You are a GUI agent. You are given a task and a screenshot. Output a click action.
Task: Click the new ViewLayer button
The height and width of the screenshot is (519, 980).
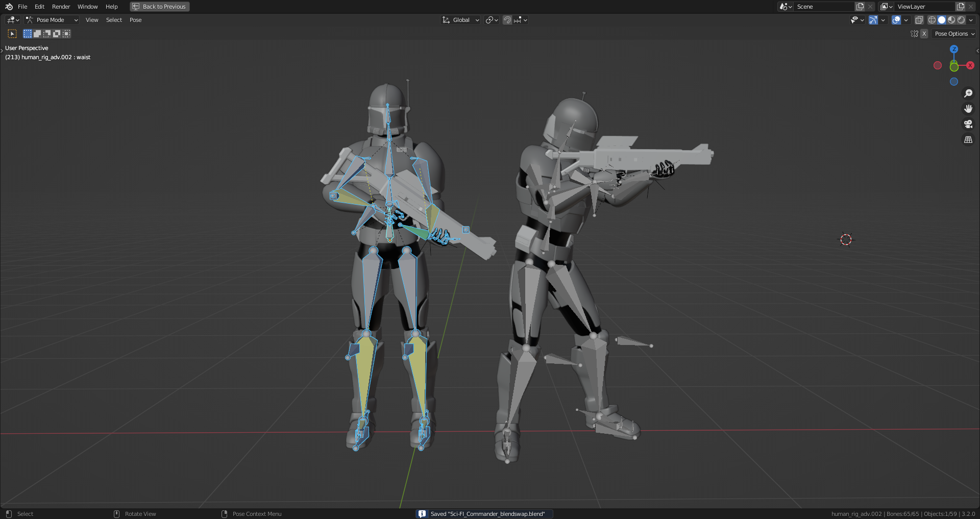(960, 7)
